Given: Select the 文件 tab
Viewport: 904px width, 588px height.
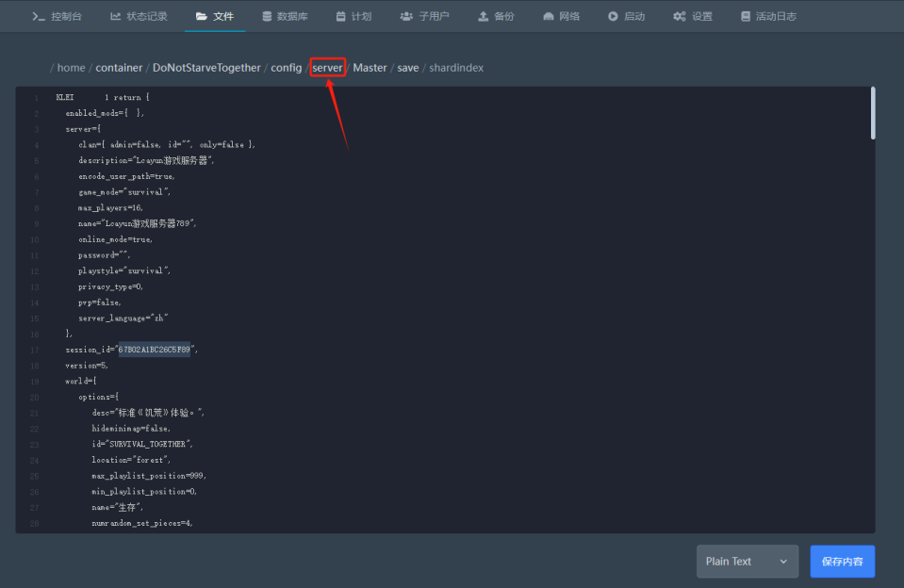Looking at the screenshot, I should 215,17.
